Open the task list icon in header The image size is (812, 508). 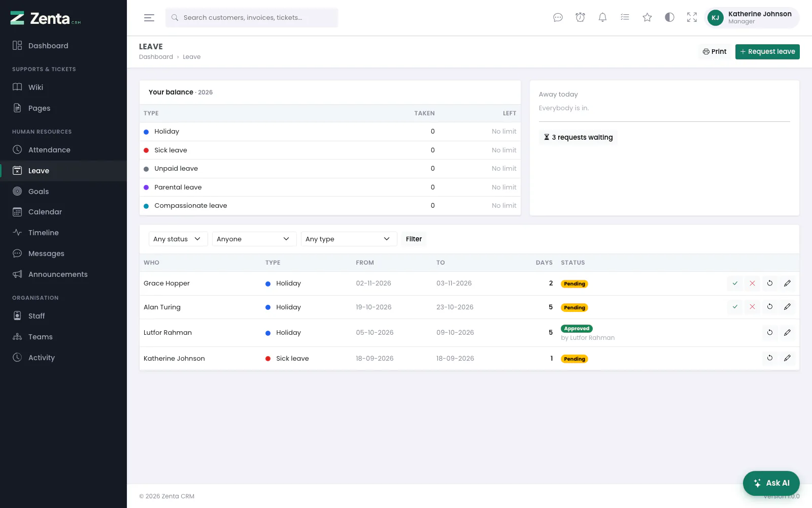[625, 18]
